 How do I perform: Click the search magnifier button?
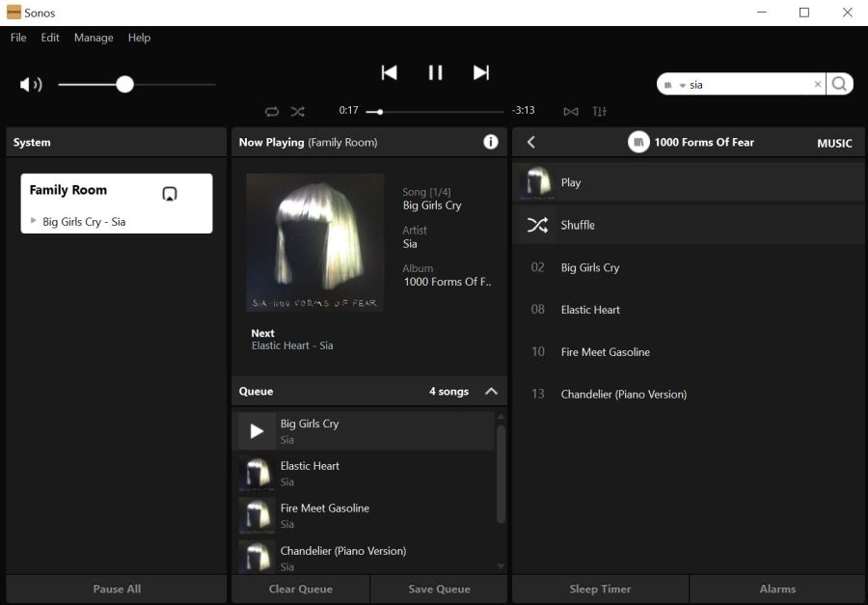point(839,84)
